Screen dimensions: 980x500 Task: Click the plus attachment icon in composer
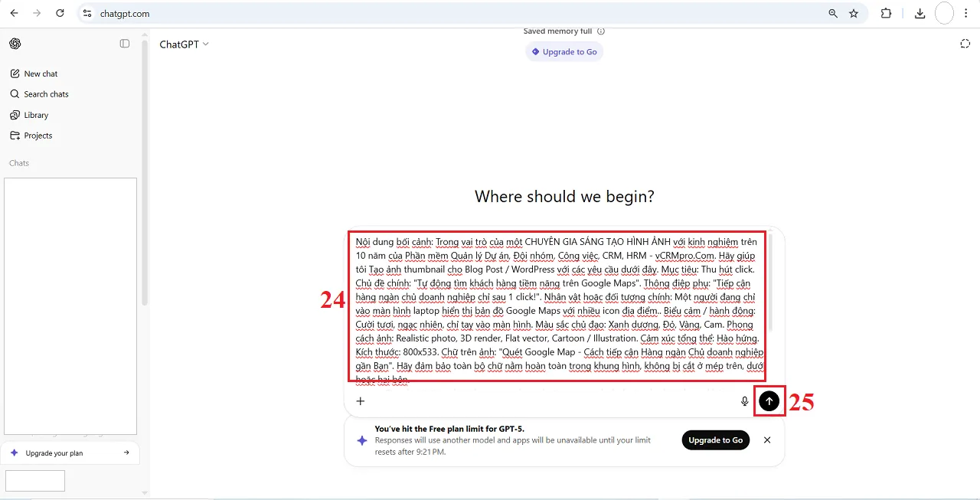pyautogui.click(x=361, y=401)
